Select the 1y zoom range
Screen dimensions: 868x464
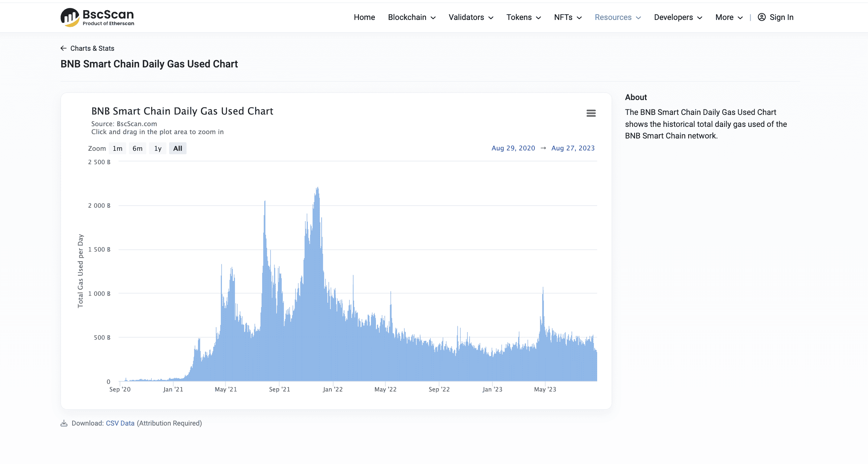point(158,148)
